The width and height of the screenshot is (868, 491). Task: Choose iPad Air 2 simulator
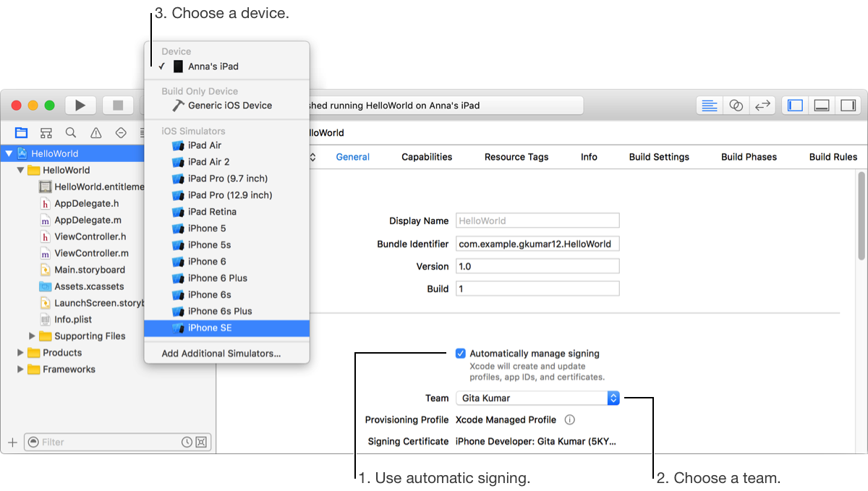point(227,162)
